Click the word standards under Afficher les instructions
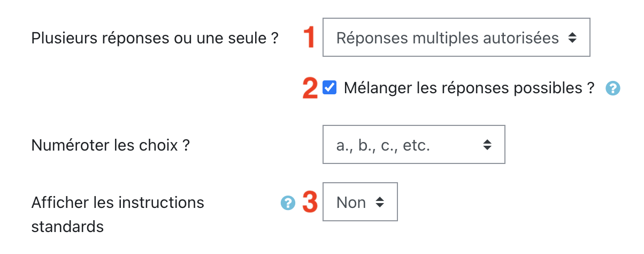Viewport: 644px width, 254px height. 67,226
